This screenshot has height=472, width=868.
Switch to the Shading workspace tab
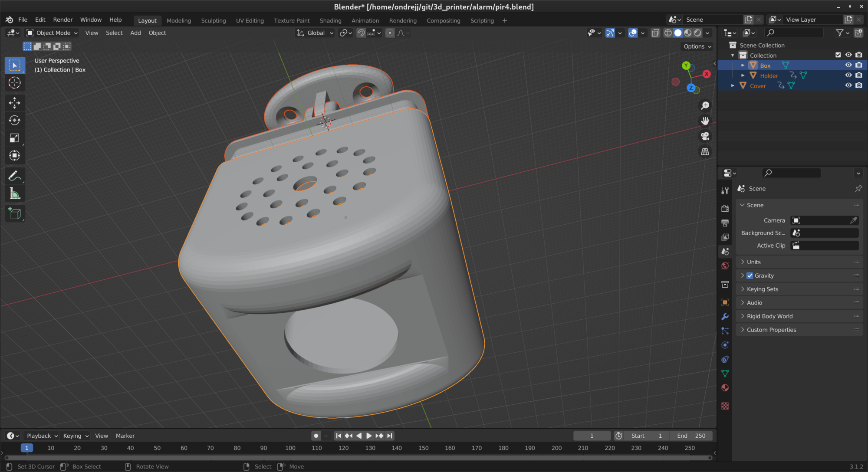point(330,20)
